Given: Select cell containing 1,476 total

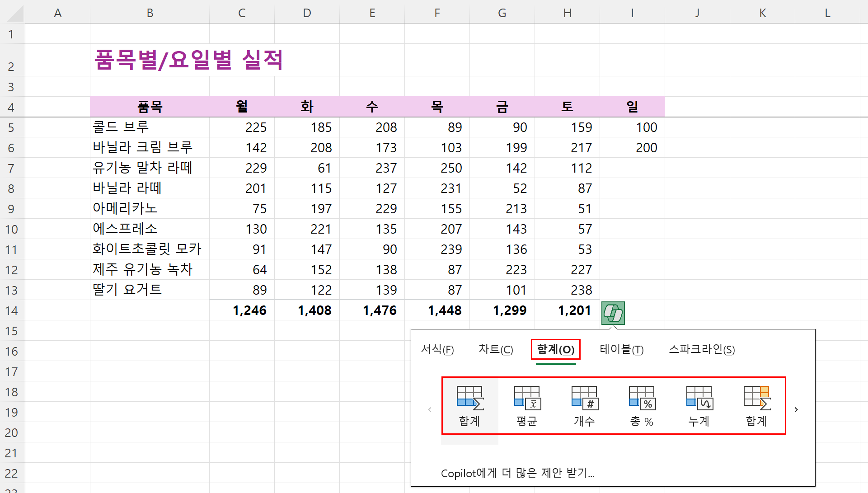Looking at the screenshot, I should coord(372,310).
